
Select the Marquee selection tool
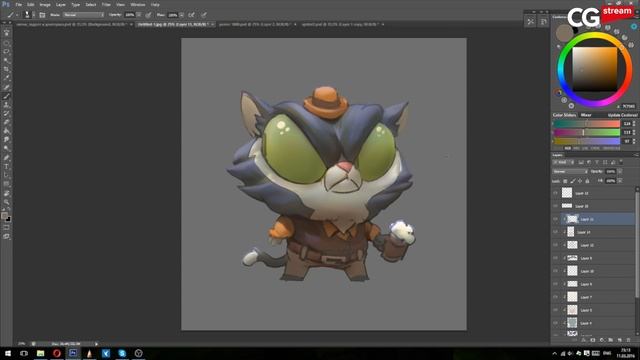(6, 43)
